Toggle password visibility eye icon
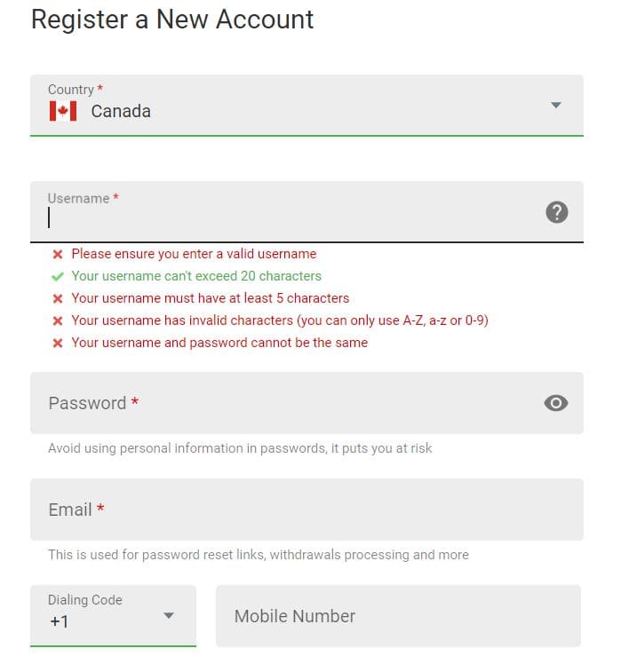The width and height of the screenshot is (621, 672). click(x=556, y=403)
